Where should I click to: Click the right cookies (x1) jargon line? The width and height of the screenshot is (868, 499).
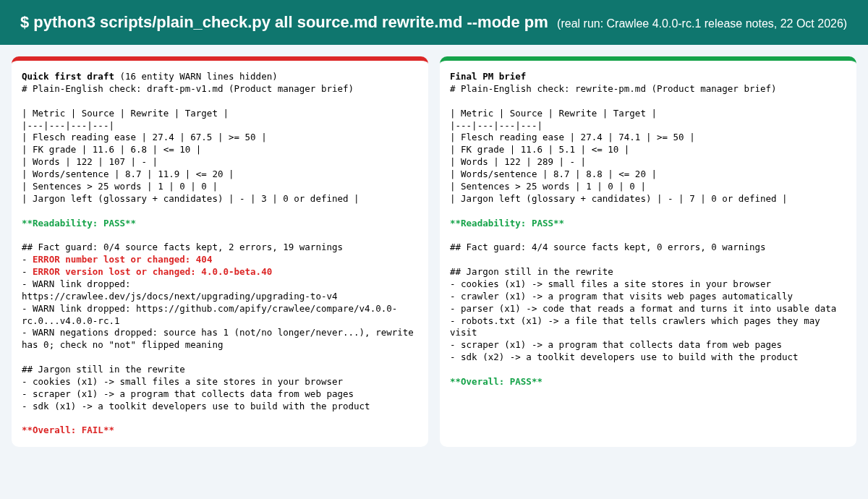(610, 284)
